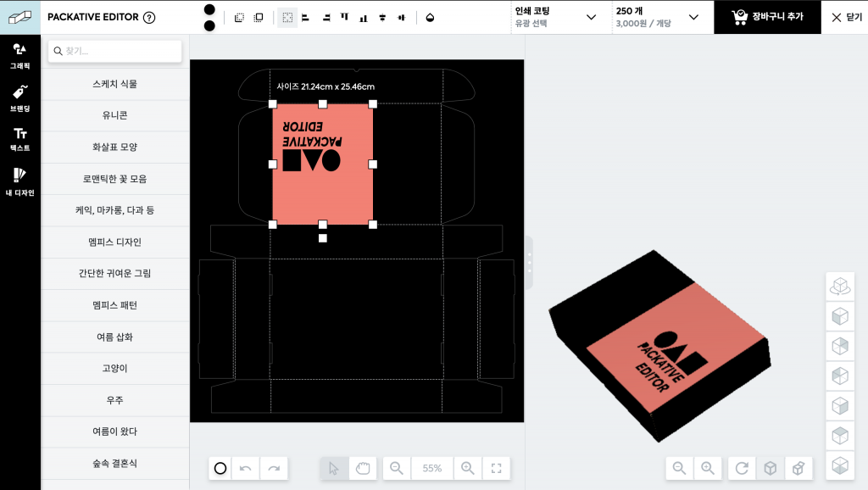
Task: Select the 여름 삽화 category
Action: point(115,337)
